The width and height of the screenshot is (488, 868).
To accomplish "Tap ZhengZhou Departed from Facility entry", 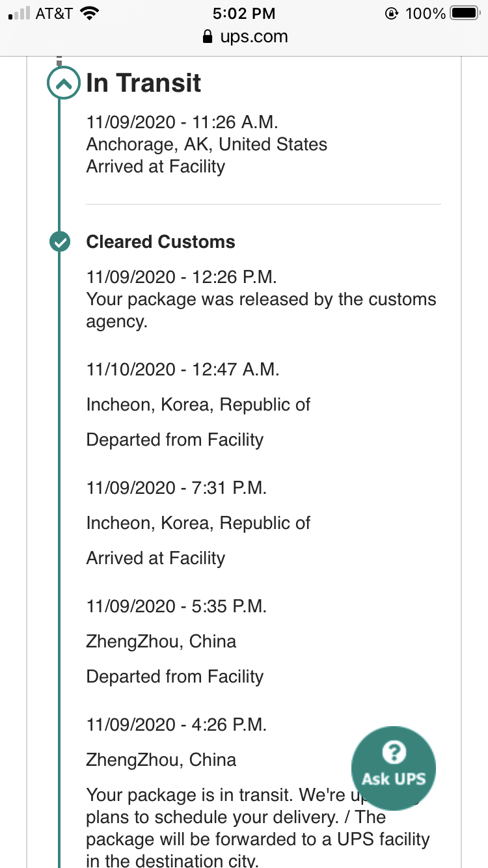I will coord(175,677).
